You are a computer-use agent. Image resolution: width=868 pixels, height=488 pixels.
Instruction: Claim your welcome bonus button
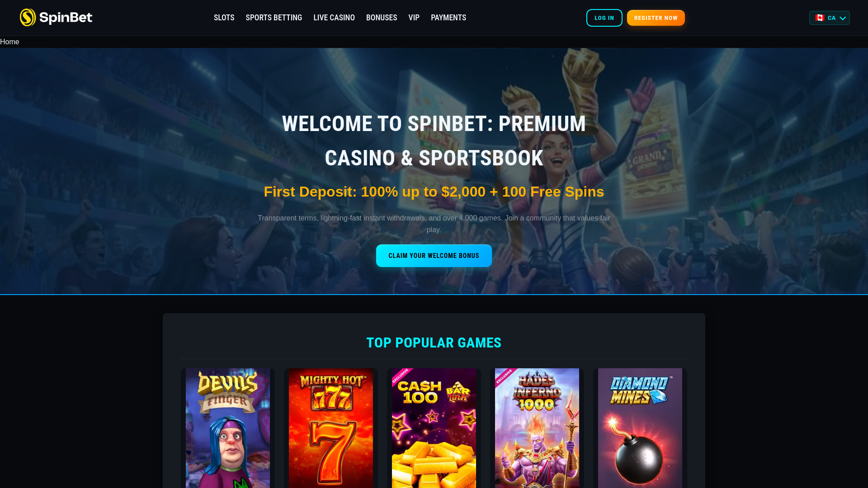(434, 256)
